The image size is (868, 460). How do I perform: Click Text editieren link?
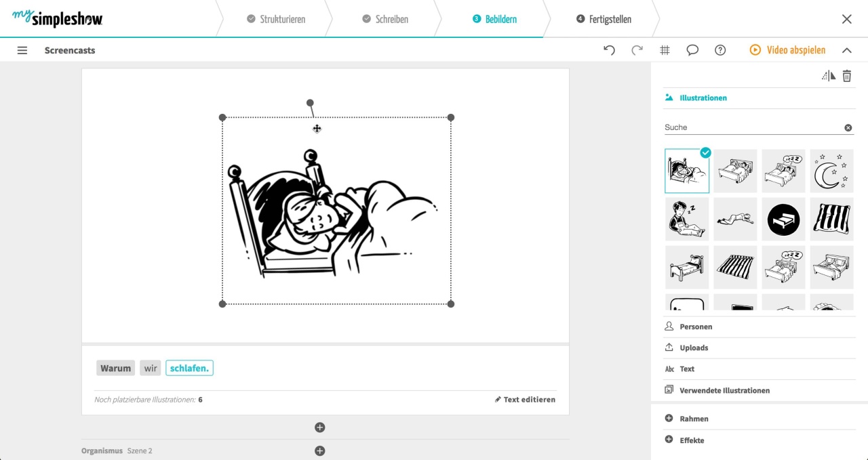pos(525,400)
